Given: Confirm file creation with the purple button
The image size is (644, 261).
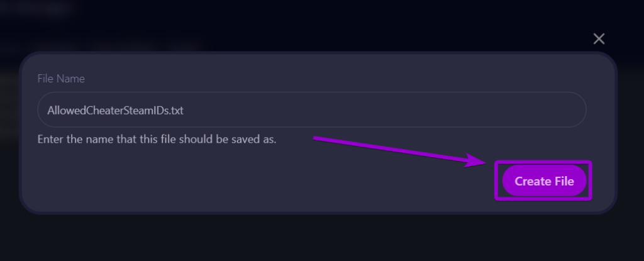Looking at the screenshot, I should 544,181.
